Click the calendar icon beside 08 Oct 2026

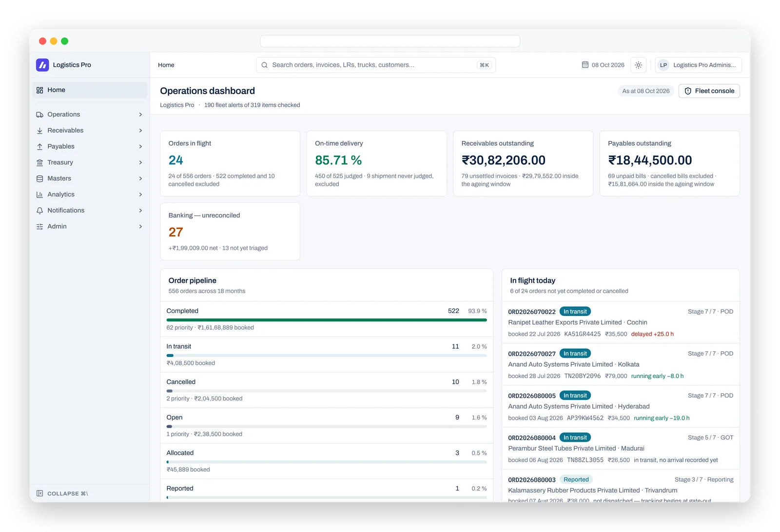coord(585,65)
